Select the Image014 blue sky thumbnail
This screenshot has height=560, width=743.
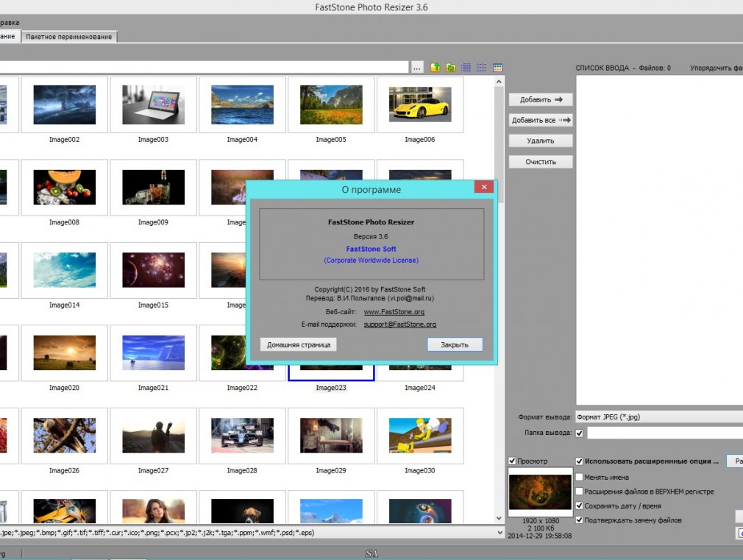click(x=65, y=270)
